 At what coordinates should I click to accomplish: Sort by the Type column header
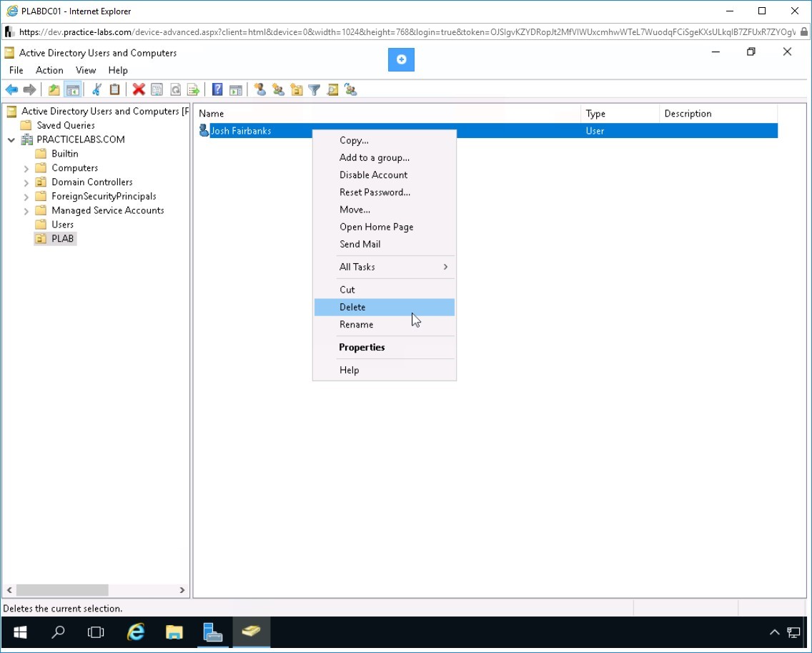[620, 114]
